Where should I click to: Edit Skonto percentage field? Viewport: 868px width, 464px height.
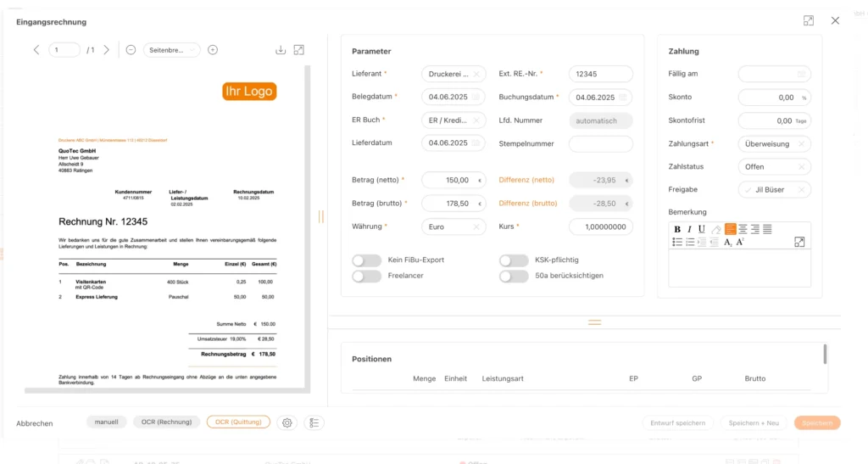coord(774,98)
